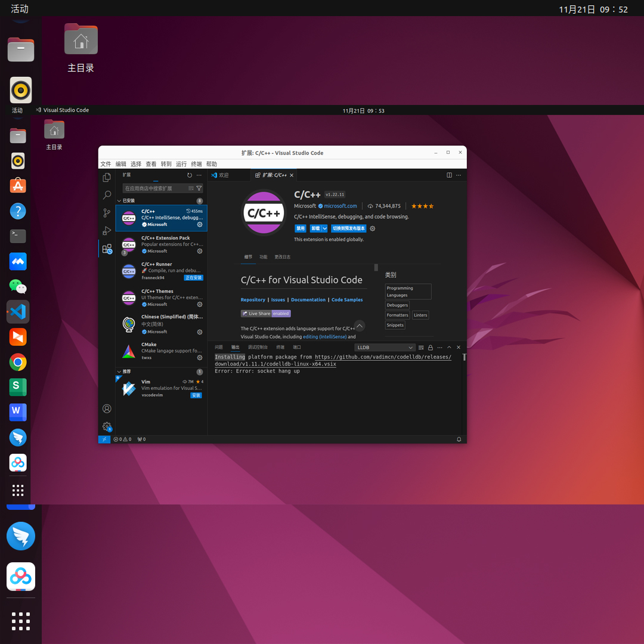Open the Help icon in the dock

[18, 211]
